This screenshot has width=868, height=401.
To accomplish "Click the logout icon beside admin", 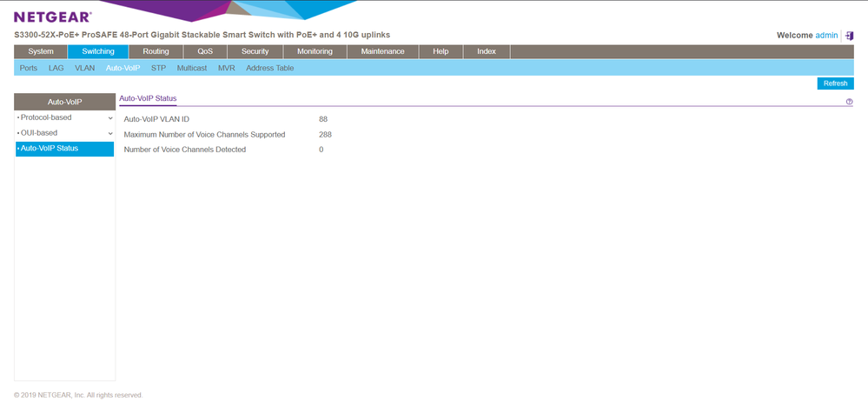I will pos(849,36).
